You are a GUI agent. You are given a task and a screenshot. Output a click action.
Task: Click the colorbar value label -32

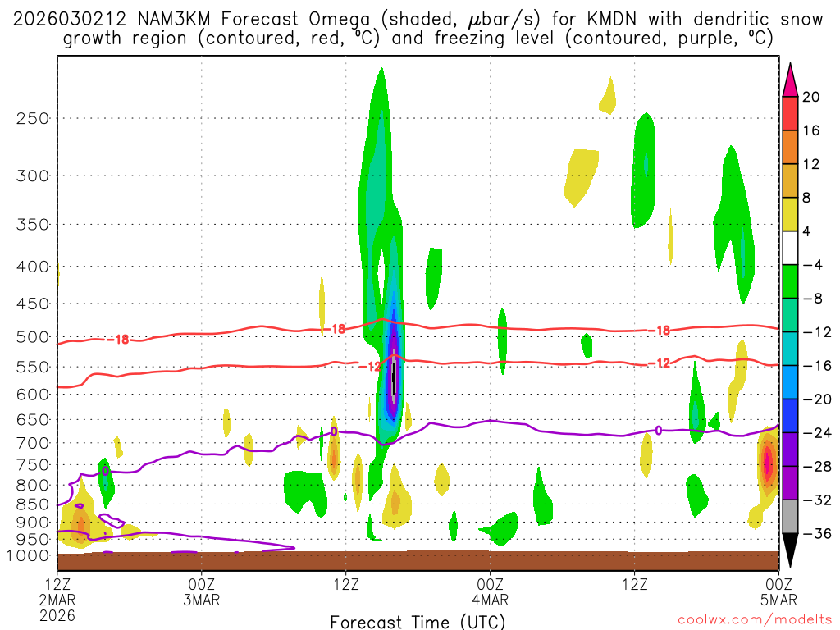(x=816, y=500)
